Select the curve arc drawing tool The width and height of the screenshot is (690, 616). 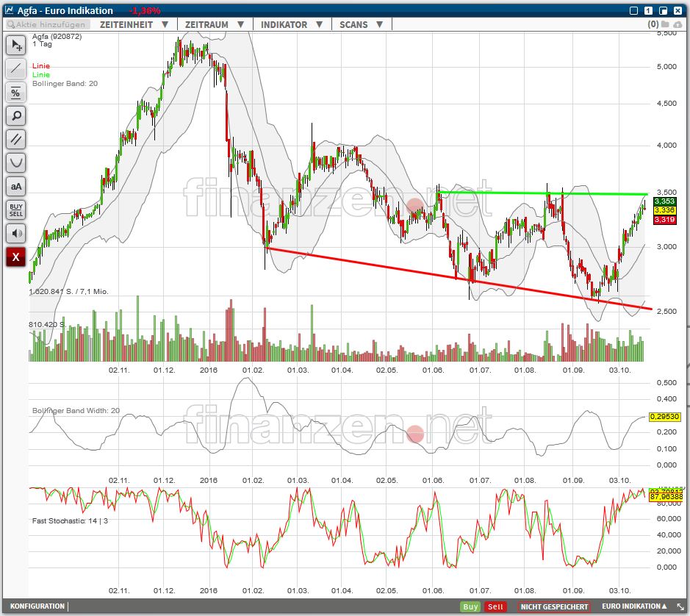pos(15,163)
